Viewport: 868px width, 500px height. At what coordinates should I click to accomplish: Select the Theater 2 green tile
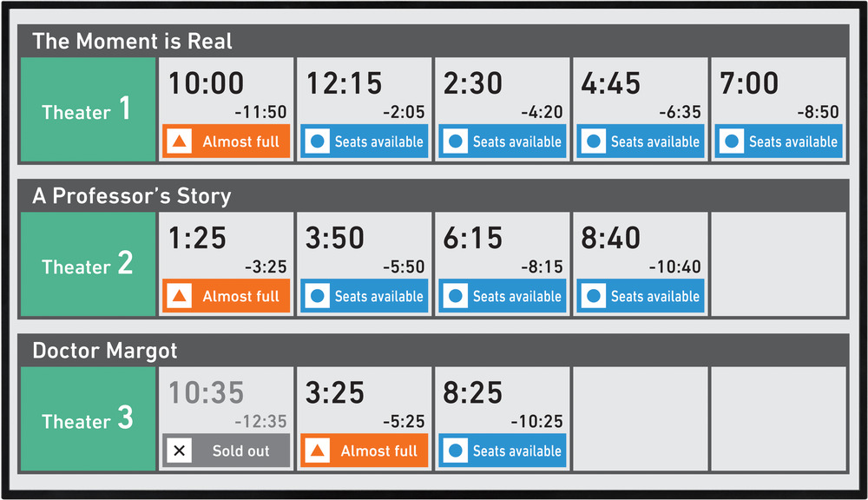(88, 264)
